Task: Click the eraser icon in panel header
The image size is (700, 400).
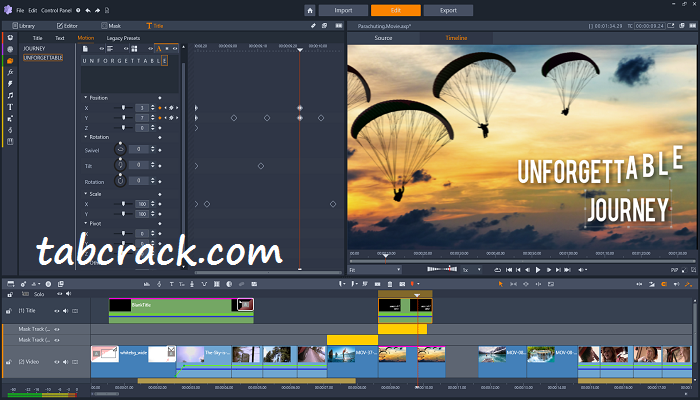Action: pos(313,26)
